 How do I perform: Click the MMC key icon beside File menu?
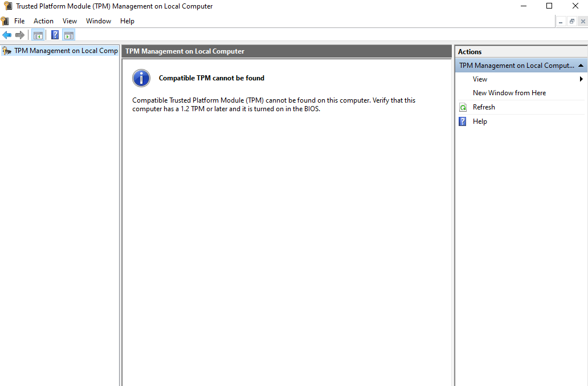5,21
